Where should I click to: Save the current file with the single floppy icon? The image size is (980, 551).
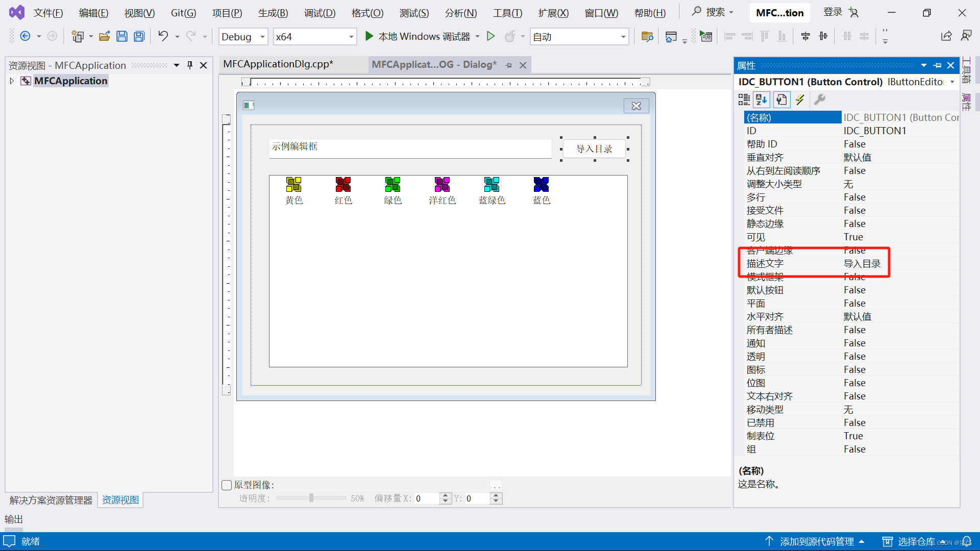[122, 36]
